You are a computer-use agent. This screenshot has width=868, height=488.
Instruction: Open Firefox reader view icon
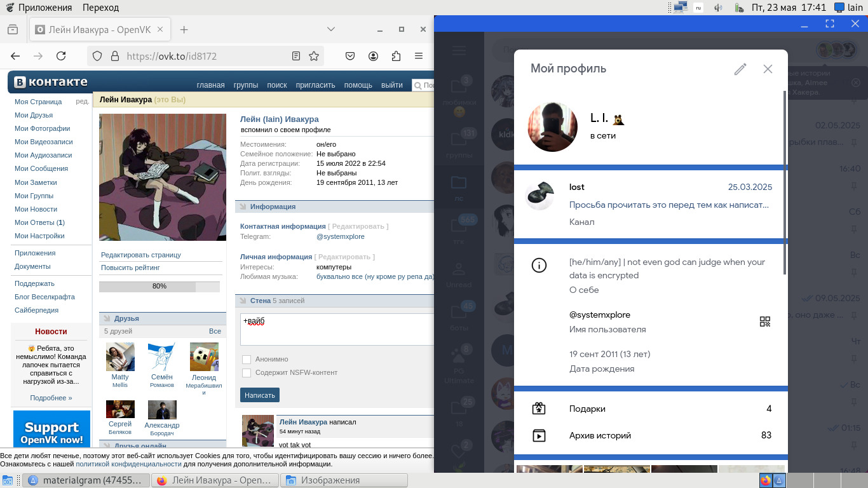coord(296,56)
